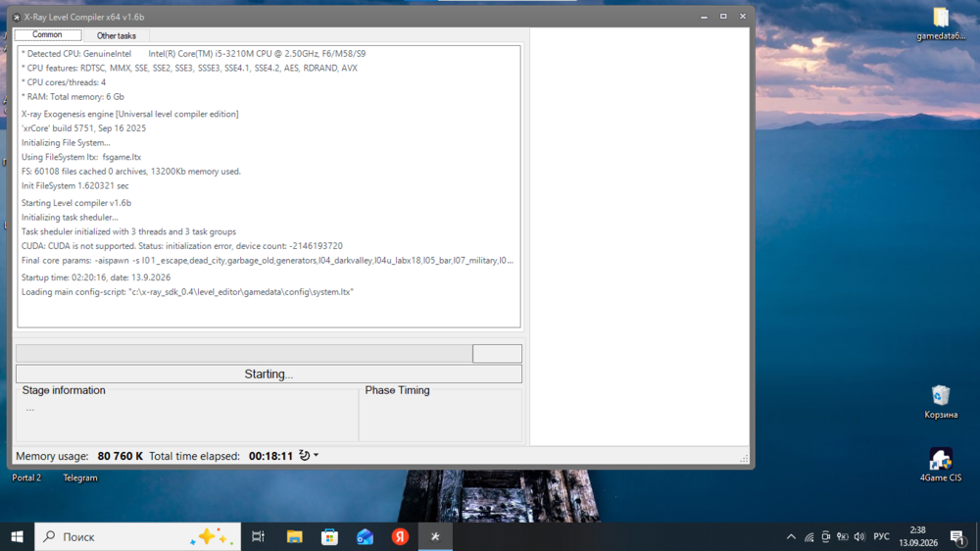Minimize the X-Ray Level Compiler window
Viewport: 980px width, 551px height.
pos(705,17)
